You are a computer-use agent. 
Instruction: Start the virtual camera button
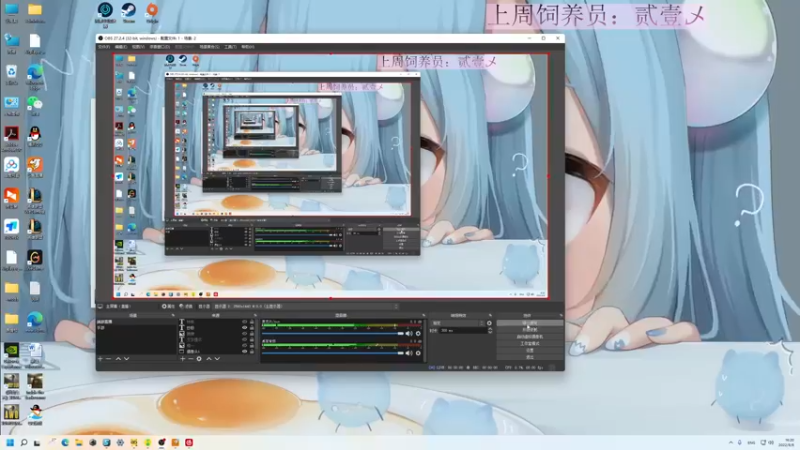pyautogui.click(x=530, y=337)
